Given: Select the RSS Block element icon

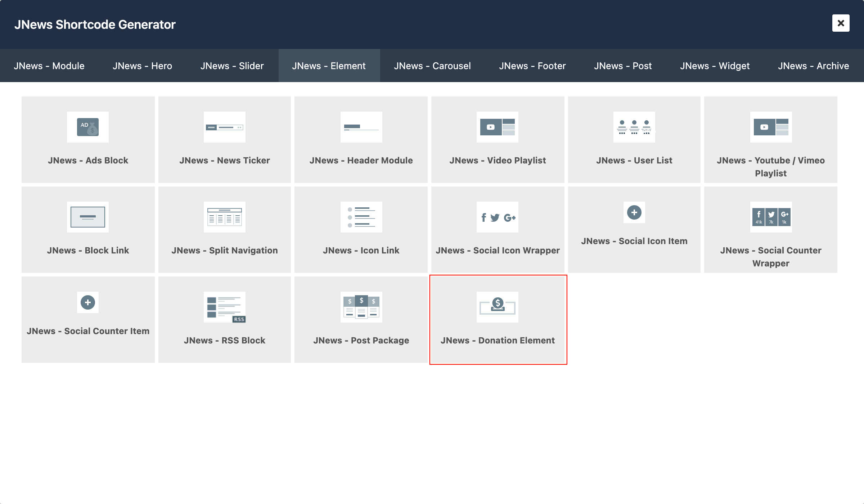Looking at the screenshot, I should point(225,307).
